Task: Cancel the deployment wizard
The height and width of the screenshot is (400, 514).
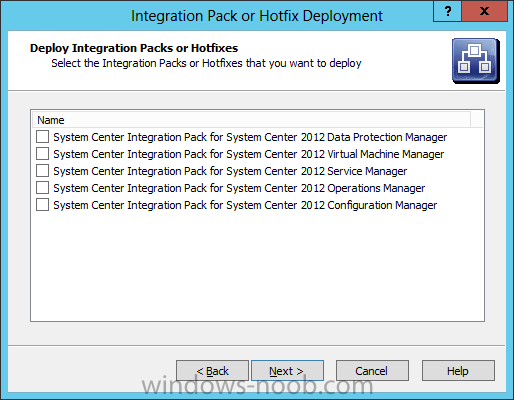Action: (372, 370)
